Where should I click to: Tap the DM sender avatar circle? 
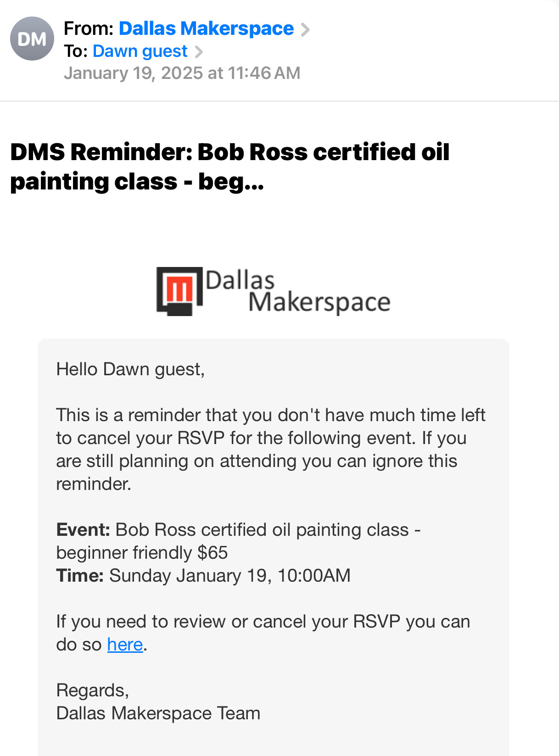[32, 39]
